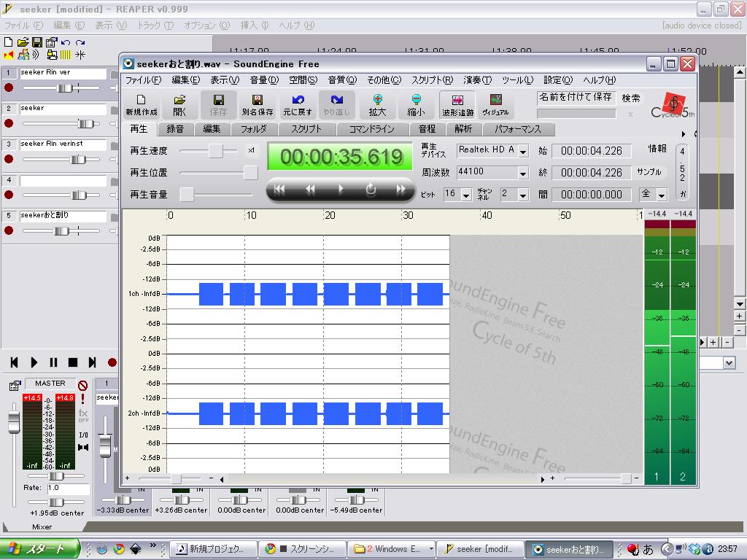Screen dimensions: 747x560
Task: Open the チャンネル 2 dropdown
Action: coord(523,195)
